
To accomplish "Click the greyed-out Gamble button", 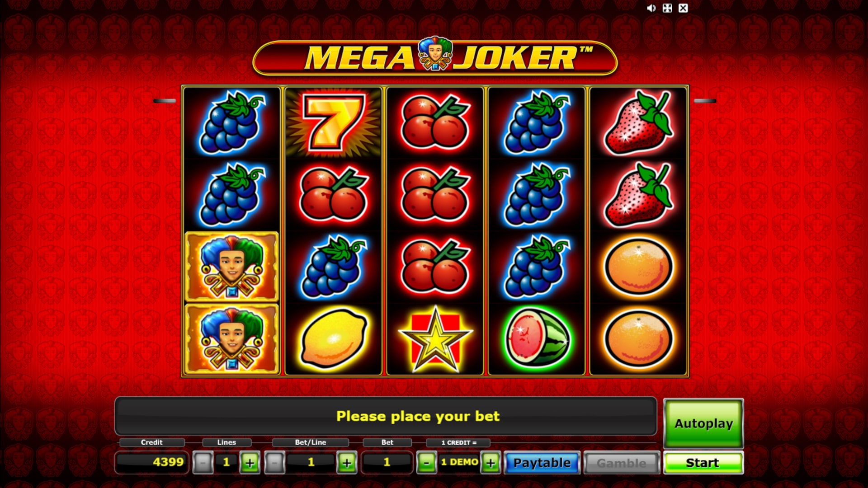I will pos(622,463).
